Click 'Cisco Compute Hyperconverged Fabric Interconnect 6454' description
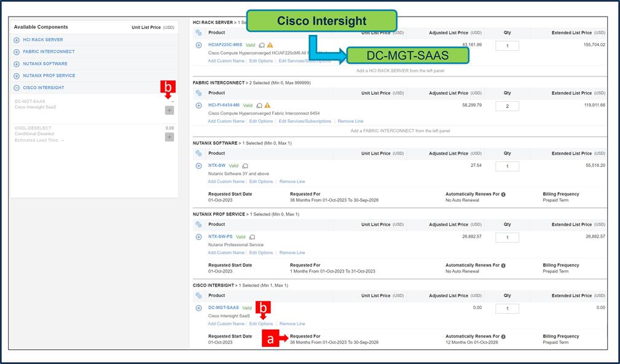This screenshot has height=364, width=620. coord(264,114)
